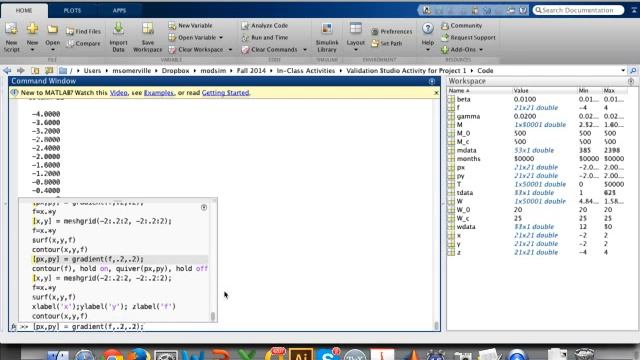Click the Command Window vertical scrollbar

coord(436,325)
